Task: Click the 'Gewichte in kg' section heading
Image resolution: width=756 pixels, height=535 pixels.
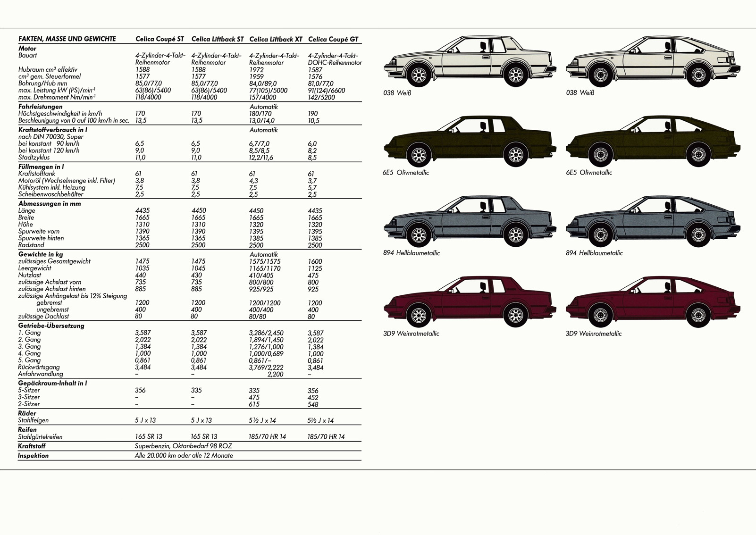Action: click(x=41, y=254)
